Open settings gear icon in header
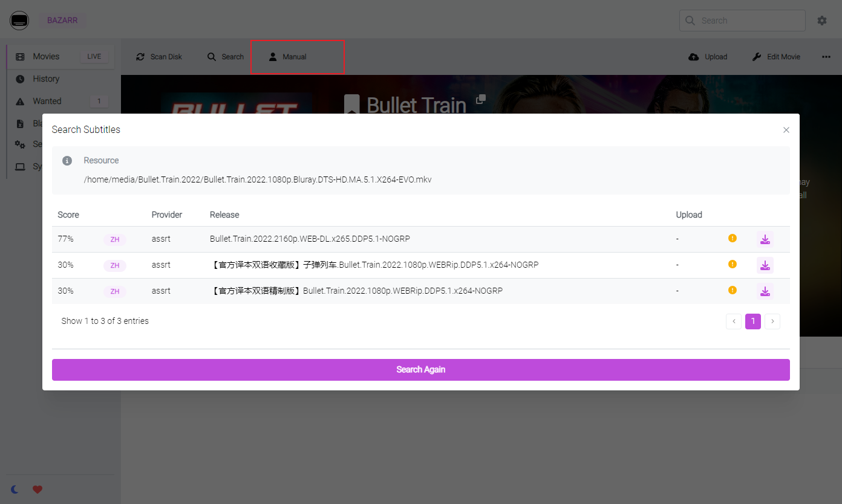842x504 pixels. click(x=822, y=21)
